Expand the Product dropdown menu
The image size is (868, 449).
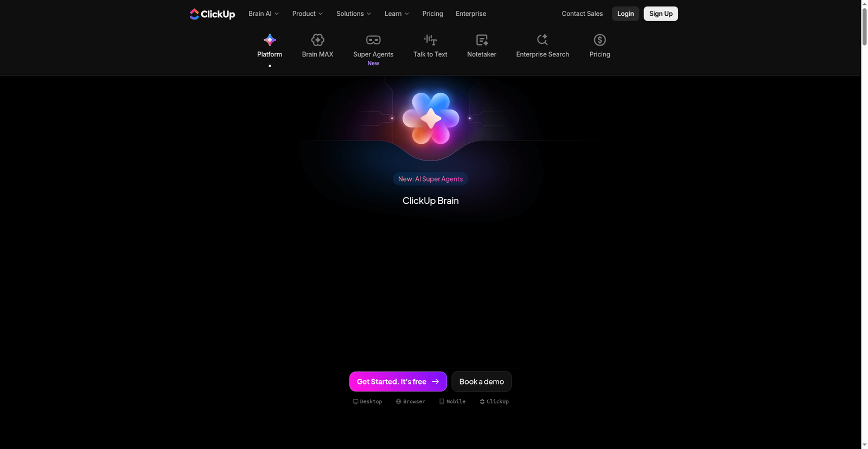[307, 14]
